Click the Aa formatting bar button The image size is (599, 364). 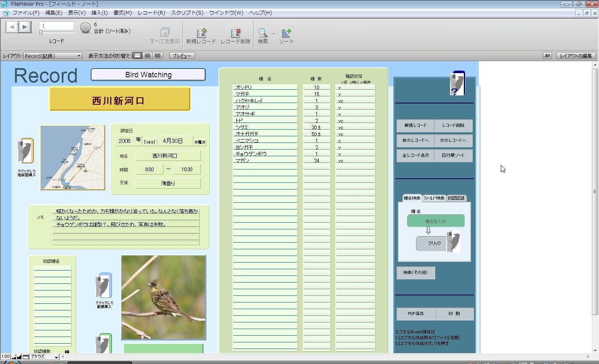pyautogui.click(x=547, y=56)
